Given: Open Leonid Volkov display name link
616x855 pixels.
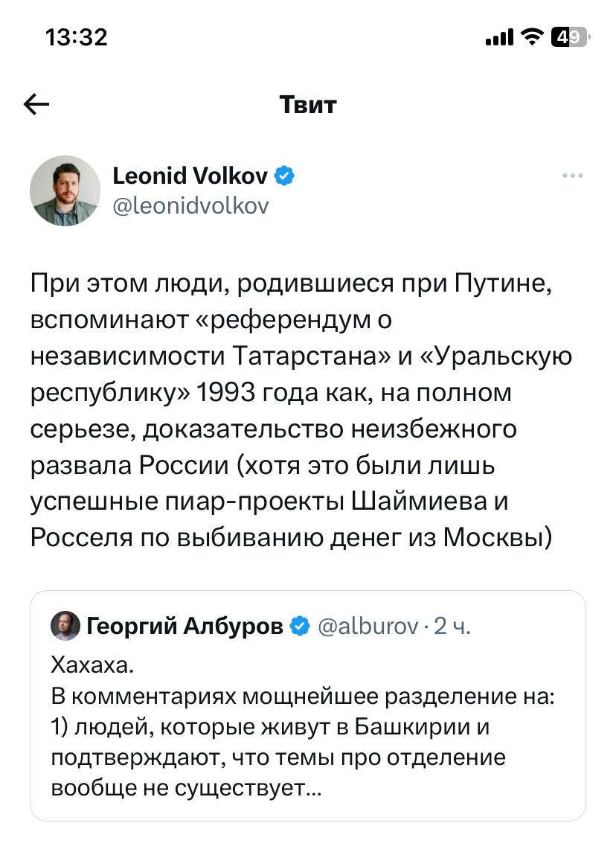Looking at the screenshot, I should coord(192,176).
